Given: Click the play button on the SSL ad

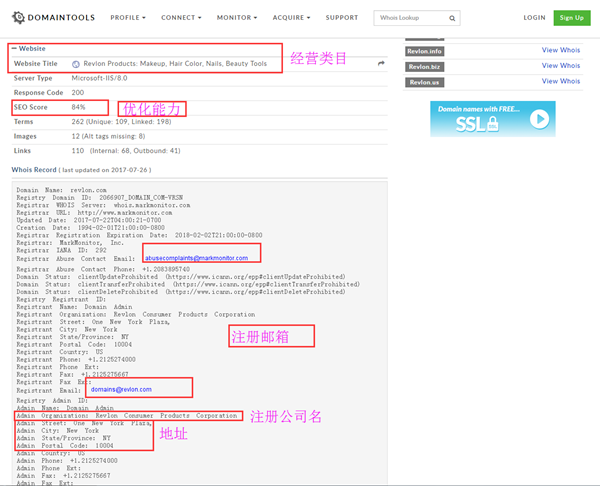Looking at the screenshot, I should [x=540, y=119].
